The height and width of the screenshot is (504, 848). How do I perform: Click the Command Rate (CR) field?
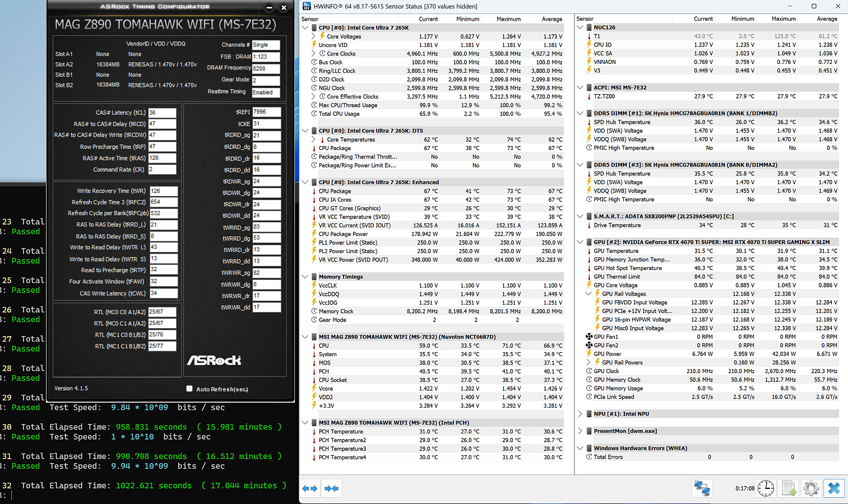[x=162, y=170]
